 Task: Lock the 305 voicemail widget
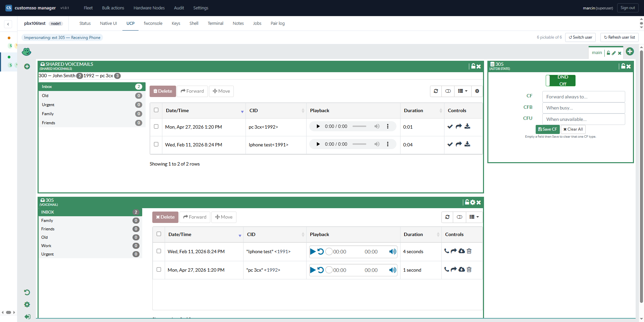(467, 202)
